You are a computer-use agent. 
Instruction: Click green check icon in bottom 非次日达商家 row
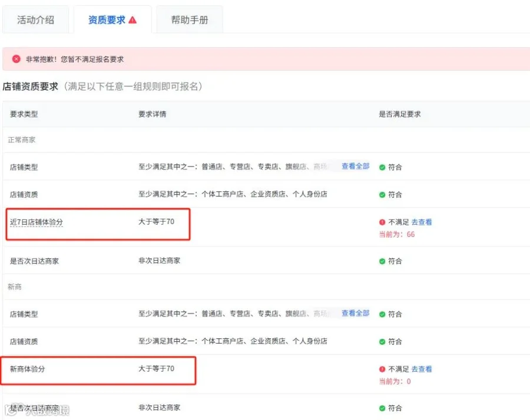coord(382,408)
